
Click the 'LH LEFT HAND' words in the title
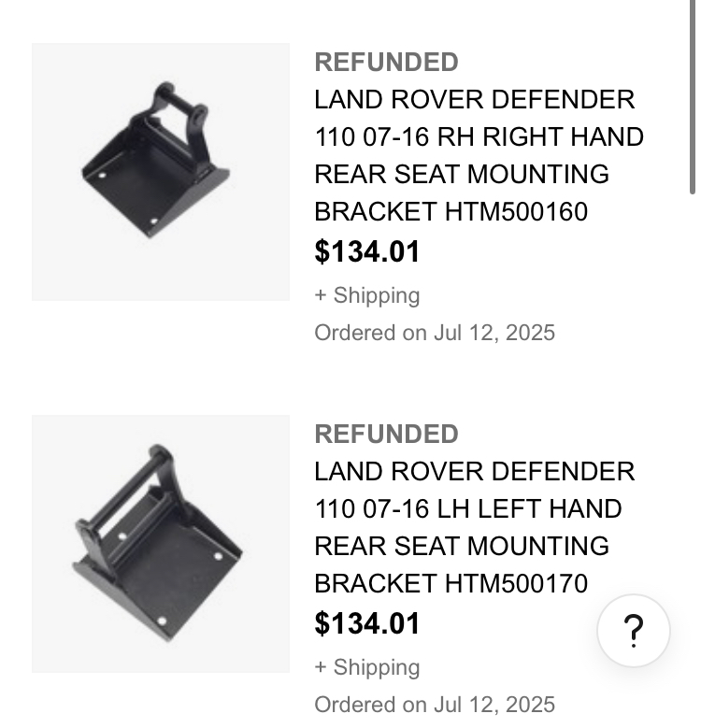[x=530, y=509]
